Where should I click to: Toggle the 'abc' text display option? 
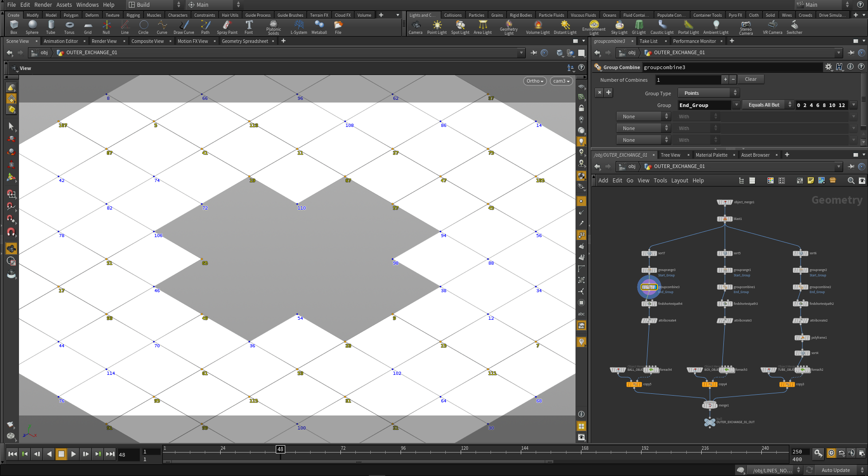click(581, 314)
